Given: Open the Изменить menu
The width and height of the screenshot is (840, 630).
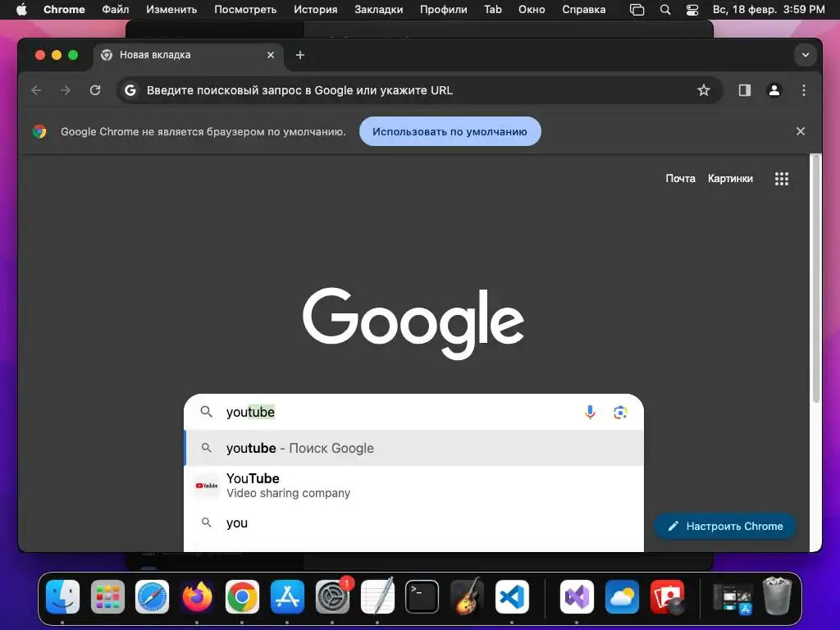Looking at the screenshot, I should click(x=171, y=10).
